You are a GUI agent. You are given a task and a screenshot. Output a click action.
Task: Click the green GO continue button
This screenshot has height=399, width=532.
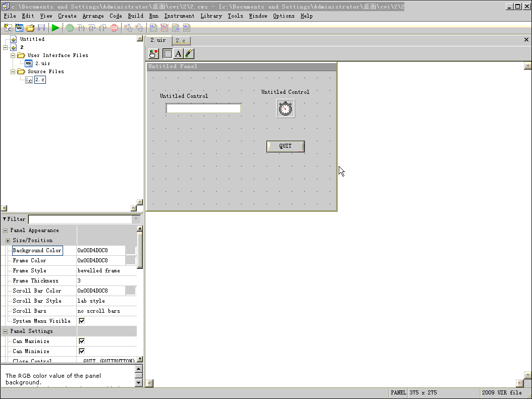point(70,28)
